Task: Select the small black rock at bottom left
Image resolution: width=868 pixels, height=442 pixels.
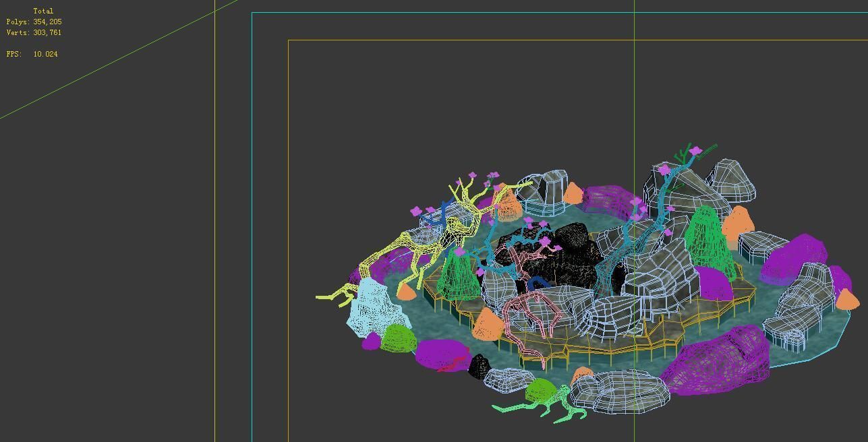Action: coord(480,367)
